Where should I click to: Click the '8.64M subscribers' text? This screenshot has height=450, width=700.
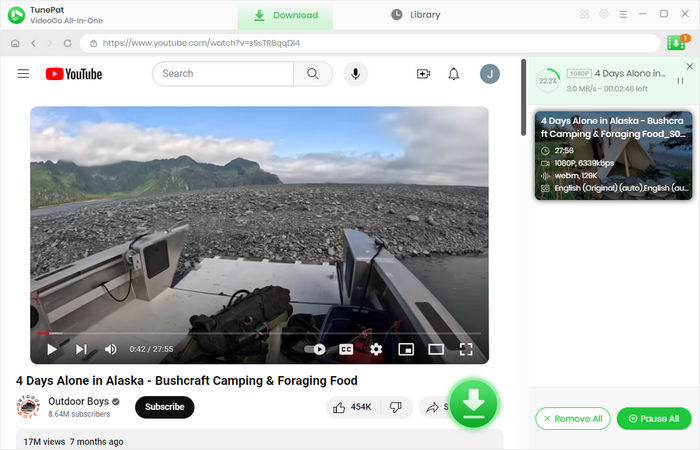click(79, 414)
